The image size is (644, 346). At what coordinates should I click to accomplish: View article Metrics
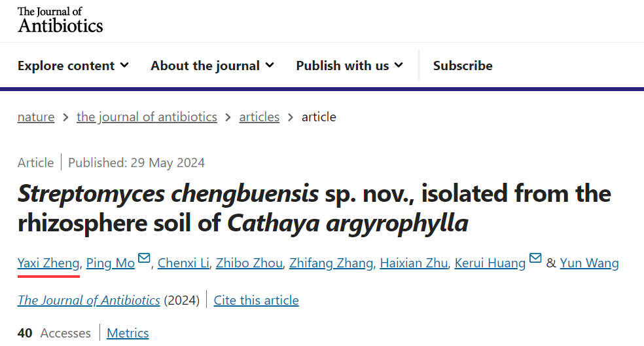coord(128,333)
